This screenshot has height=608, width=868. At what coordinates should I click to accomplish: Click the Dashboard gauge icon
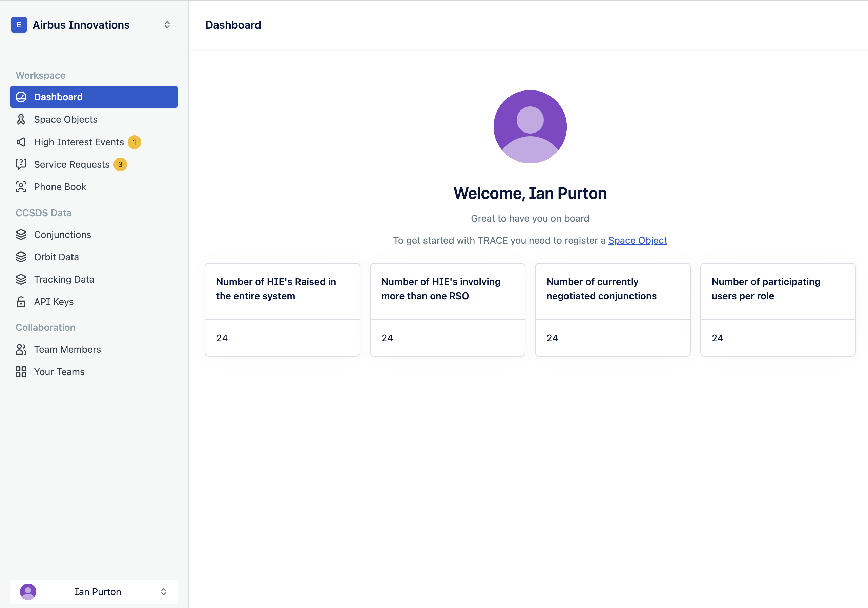click(21, 97)
